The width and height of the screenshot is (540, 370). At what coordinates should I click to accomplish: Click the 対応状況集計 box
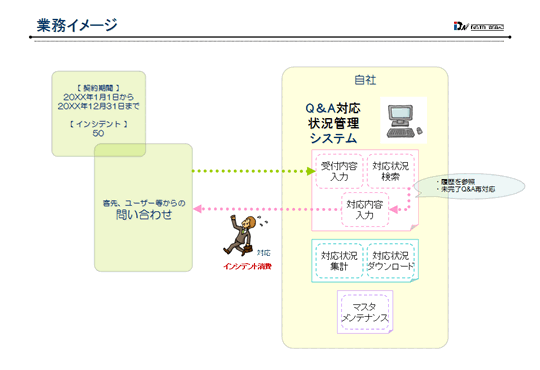(x=339, y=261)
